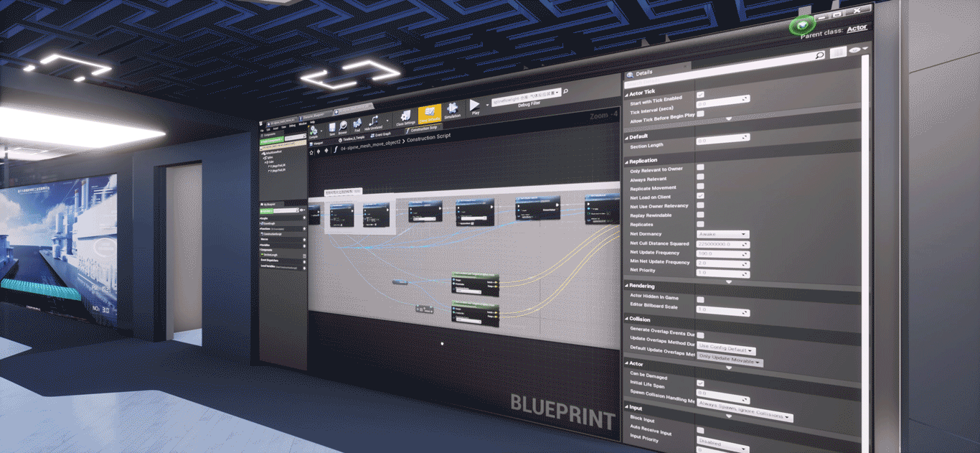Start Play from the toolbar
Image resolution: width=980 pixels, height=453 pixels.
click(474, 107)
